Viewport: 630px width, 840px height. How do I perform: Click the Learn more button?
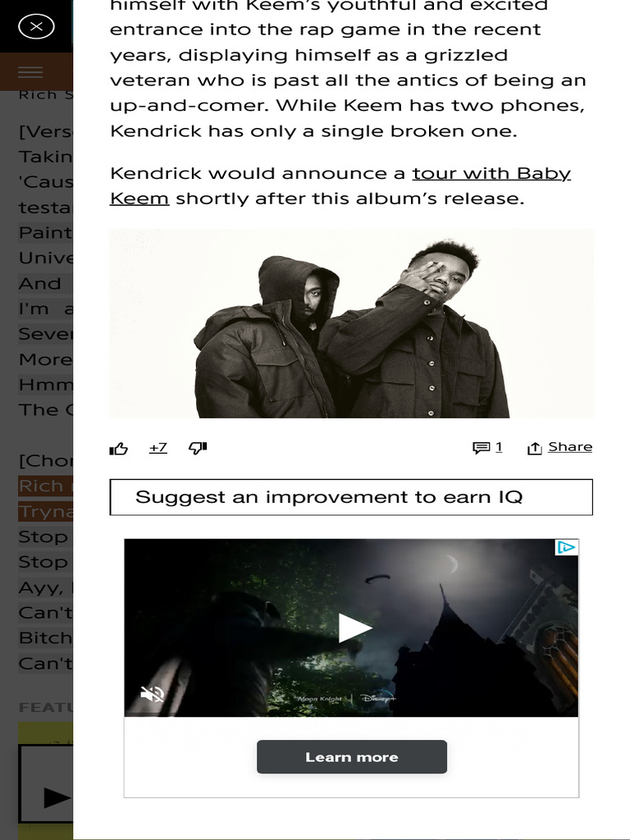351,757
